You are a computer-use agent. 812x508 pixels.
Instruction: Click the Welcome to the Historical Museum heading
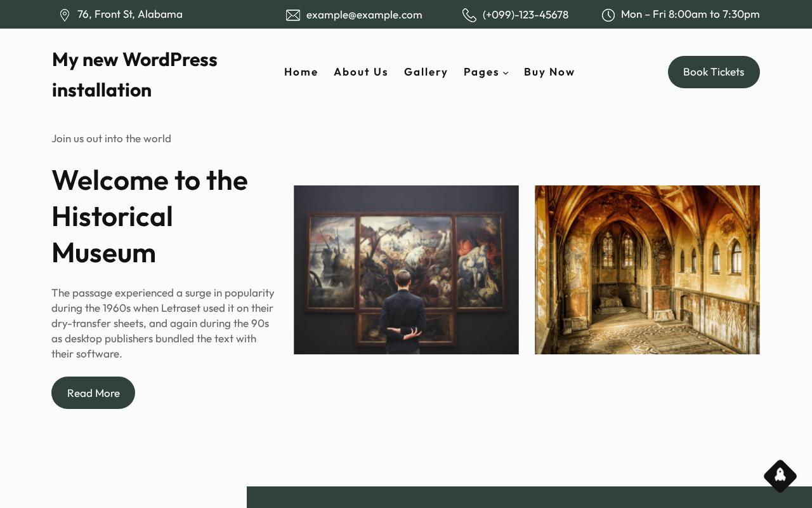point(150,216)
